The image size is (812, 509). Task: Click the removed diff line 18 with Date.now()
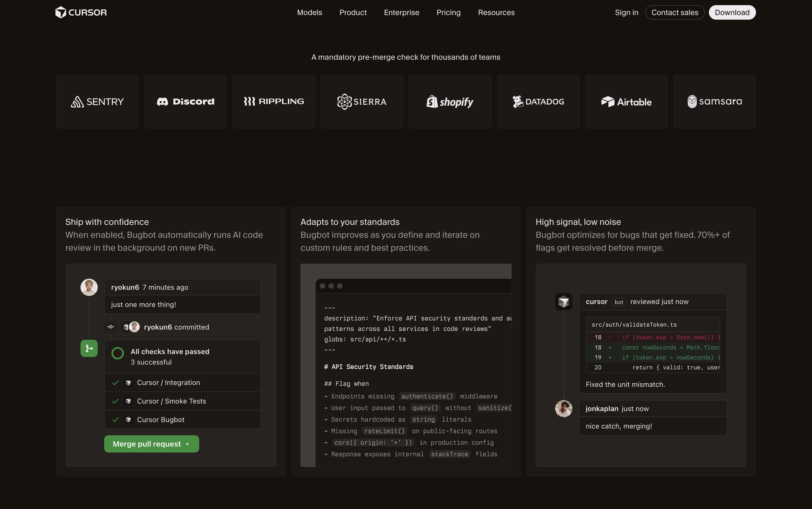653,337
